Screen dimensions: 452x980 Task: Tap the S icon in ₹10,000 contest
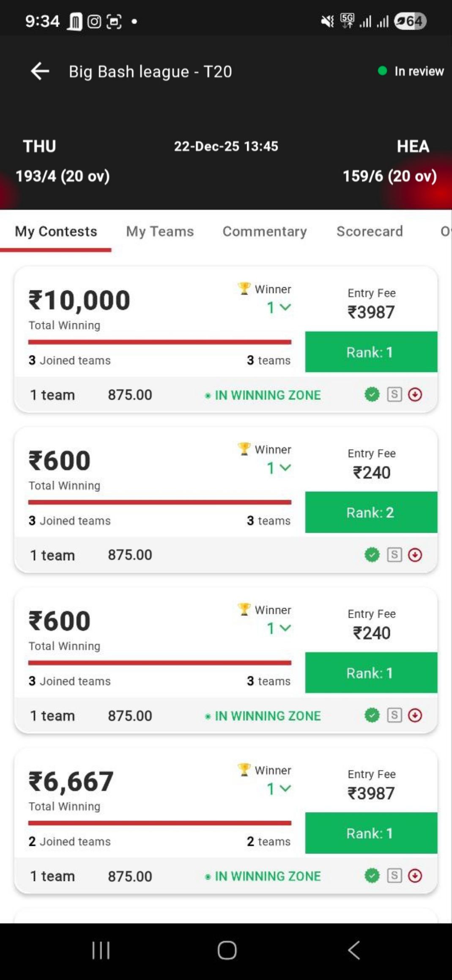tap(394, 395)
